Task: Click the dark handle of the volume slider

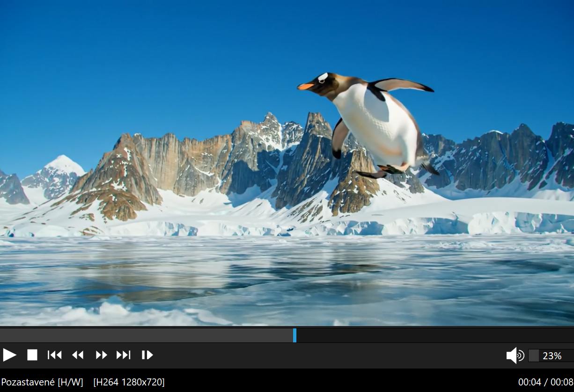Action: click(534, 356)
